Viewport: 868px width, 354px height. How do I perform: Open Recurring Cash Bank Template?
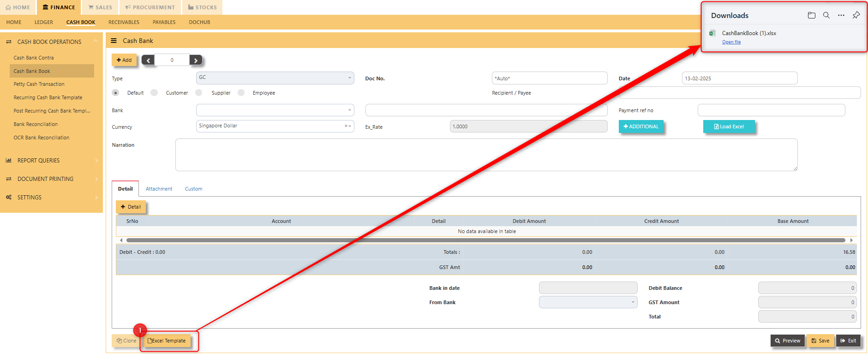(x=48, y=97)
